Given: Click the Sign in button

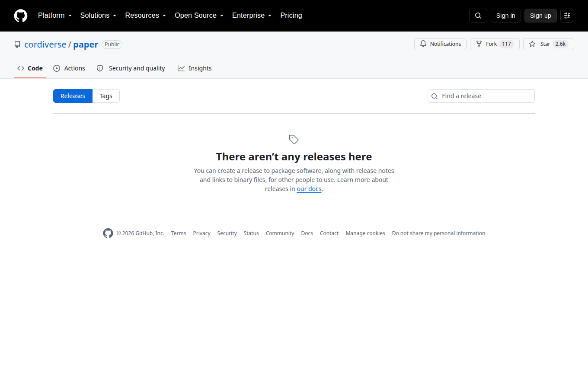Looking at the screenshot, I should [x=506, y=16].
